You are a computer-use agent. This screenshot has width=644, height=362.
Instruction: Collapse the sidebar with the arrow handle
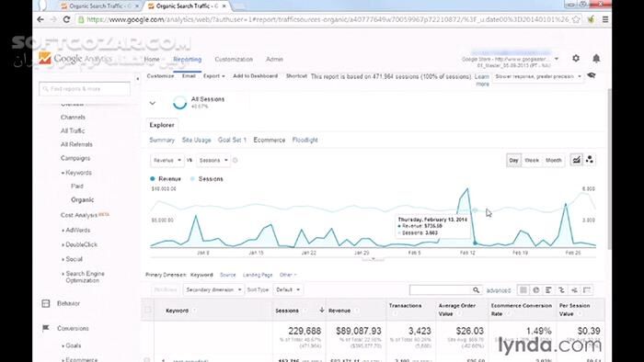coord(138,78)
